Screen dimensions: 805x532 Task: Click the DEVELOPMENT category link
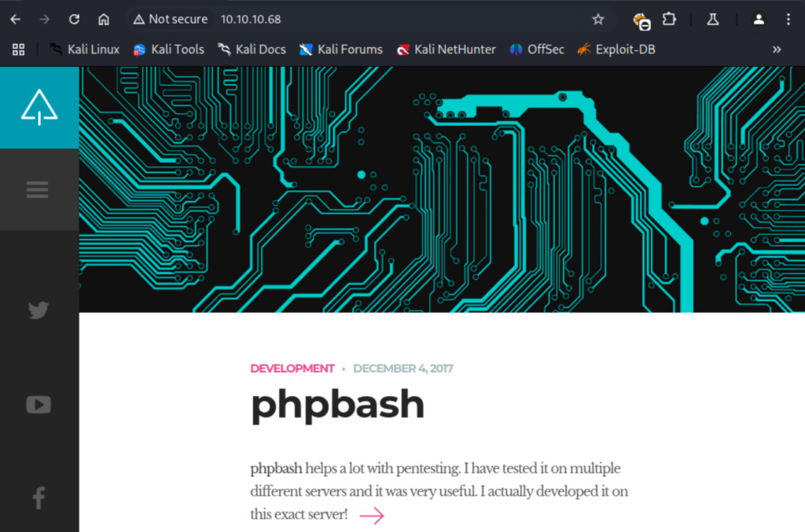click(x=292, y=368)
